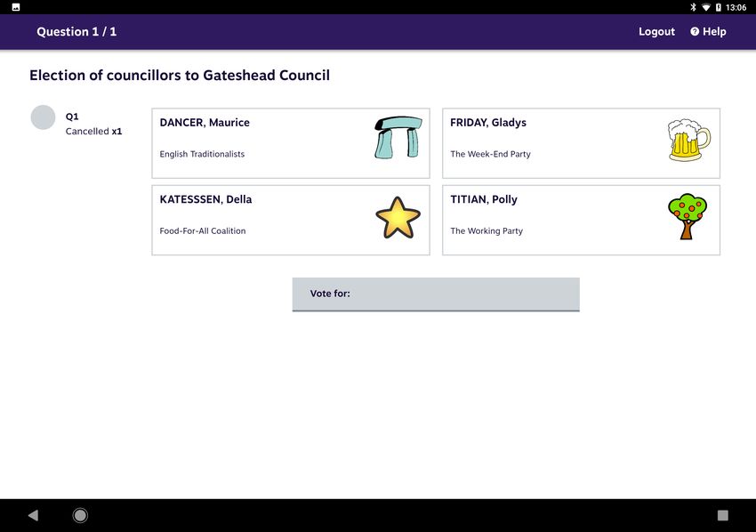Tap the Android back navigation arrow
Image resolution: width=756 pixels, height=532 pixels.
(x=33, y=515)
